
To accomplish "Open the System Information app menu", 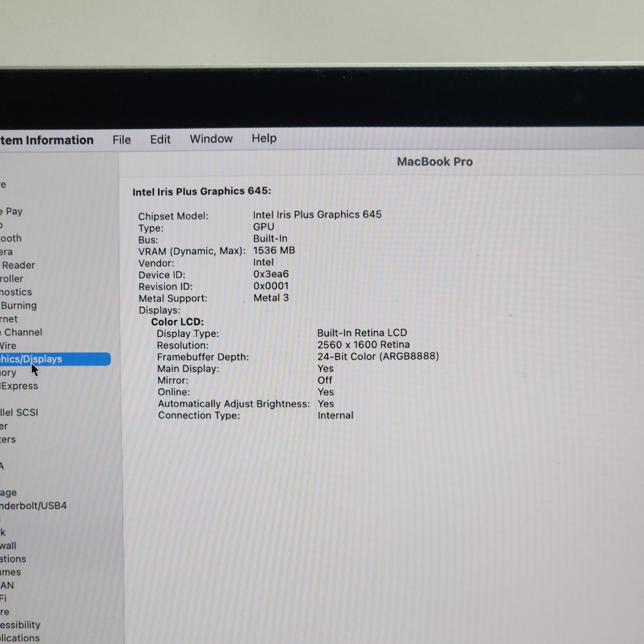I will click(47, 140).
